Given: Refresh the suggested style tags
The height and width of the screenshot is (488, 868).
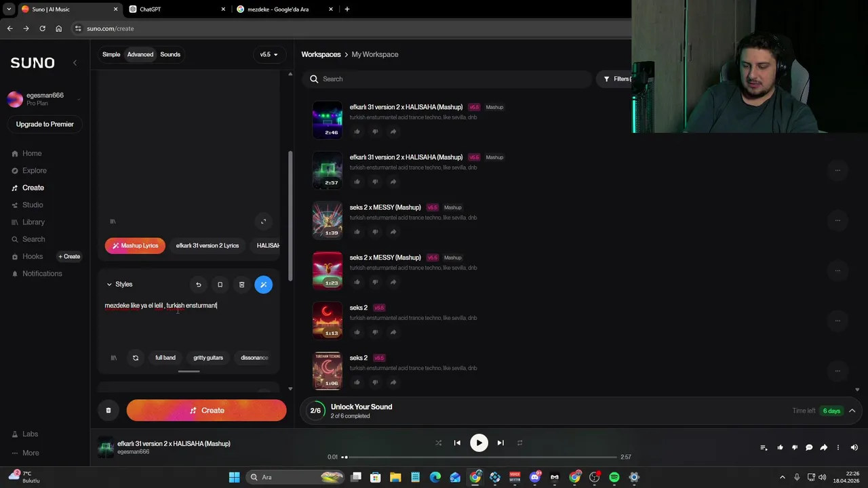Looking at the screenshot, I should pyautogui.click(x=136, y=358).
